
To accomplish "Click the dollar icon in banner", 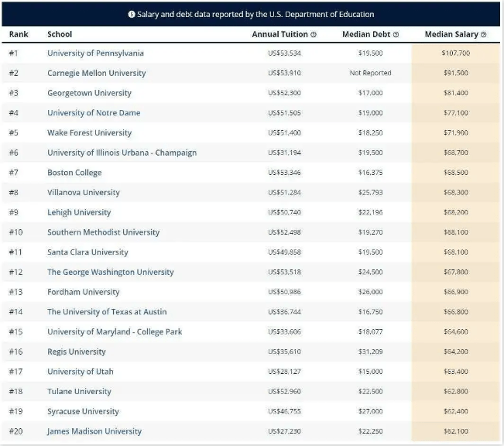I will point(132,14).
